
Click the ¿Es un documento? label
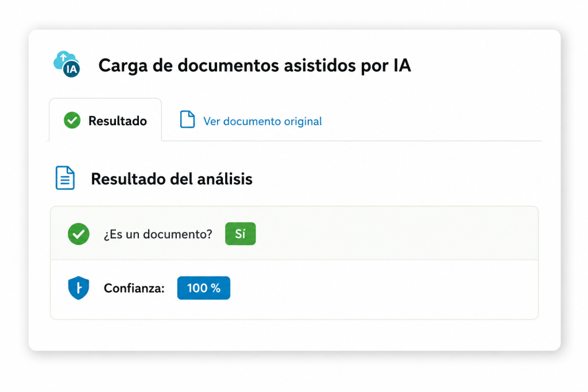coord(158,234)
